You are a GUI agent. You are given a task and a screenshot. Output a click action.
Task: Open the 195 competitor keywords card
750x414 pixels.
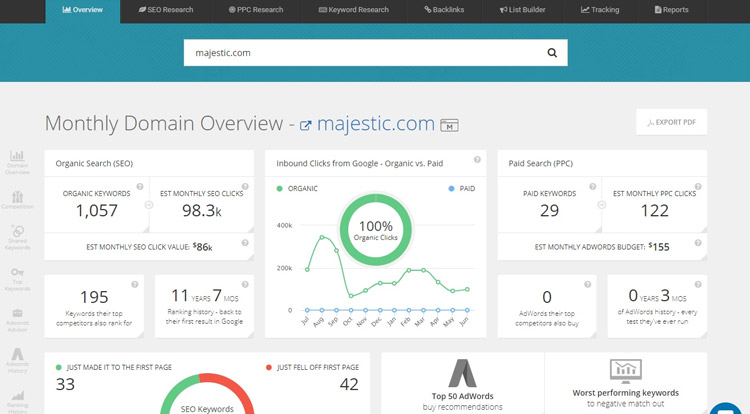click(94, 306)
